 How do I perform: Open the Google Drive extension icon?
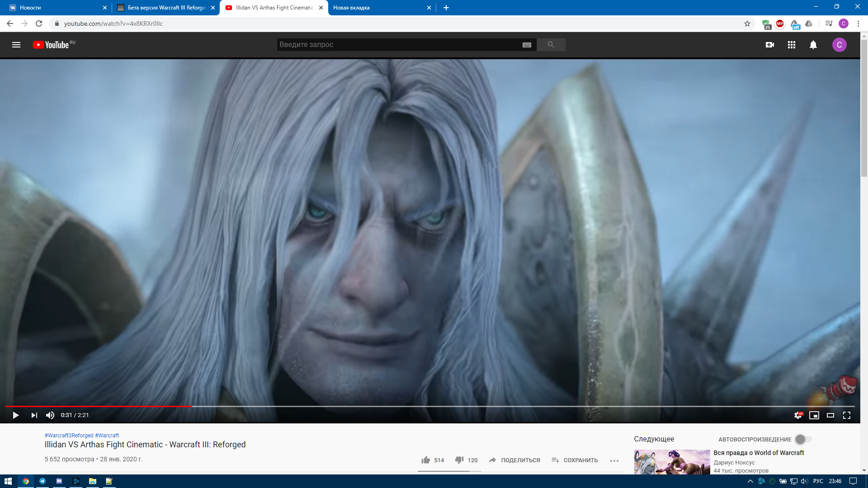(x=809, y=23)
